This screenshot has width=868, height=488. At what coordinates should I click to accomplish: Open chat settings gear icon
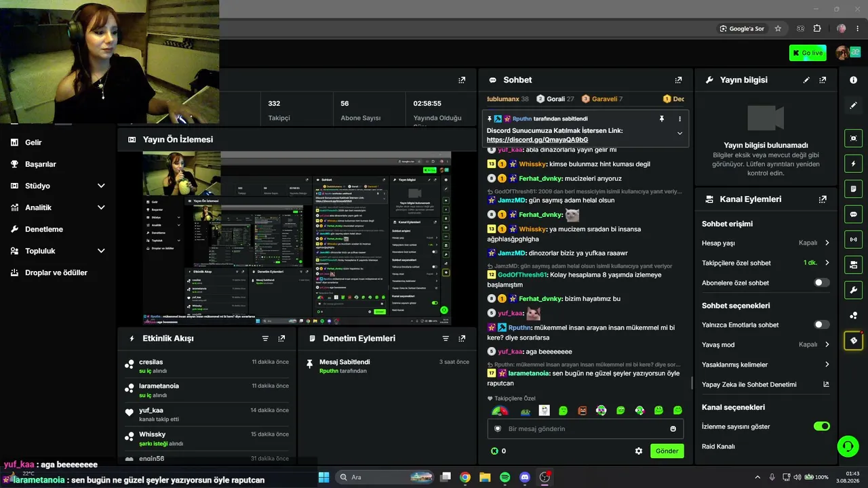(638, 451)
